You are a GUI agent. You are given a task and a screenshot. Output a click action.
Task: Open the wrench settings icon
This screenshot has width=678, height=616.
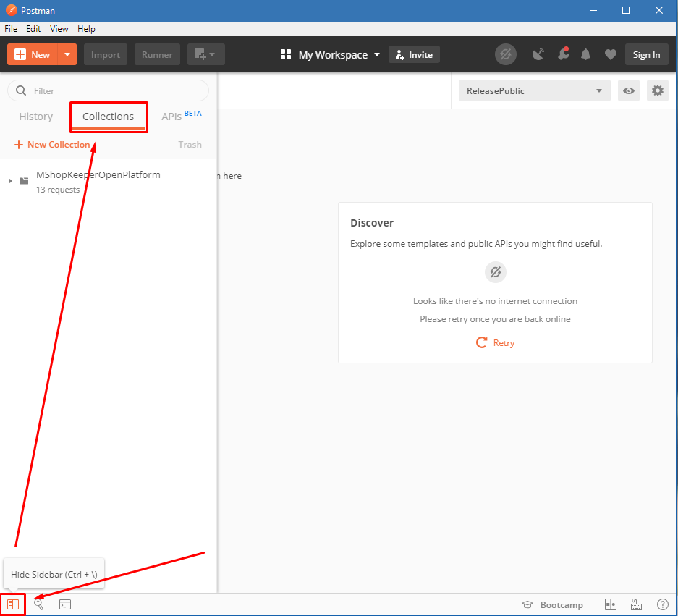click(563, 54)
